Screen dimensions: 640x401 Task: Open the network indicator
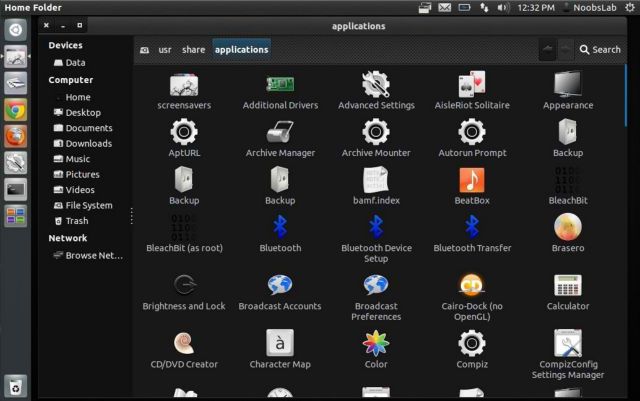click(484, 7)
